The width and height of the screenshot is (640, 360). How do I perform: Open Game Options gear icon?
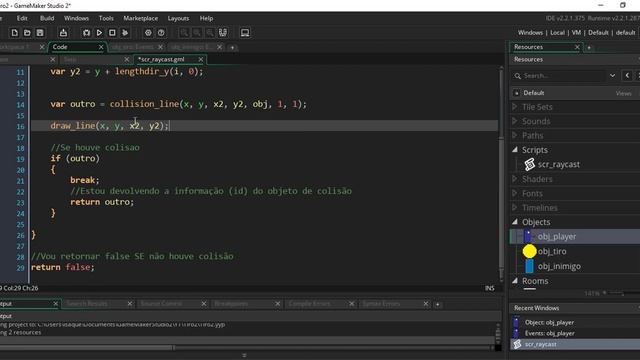tap(148, 33)
